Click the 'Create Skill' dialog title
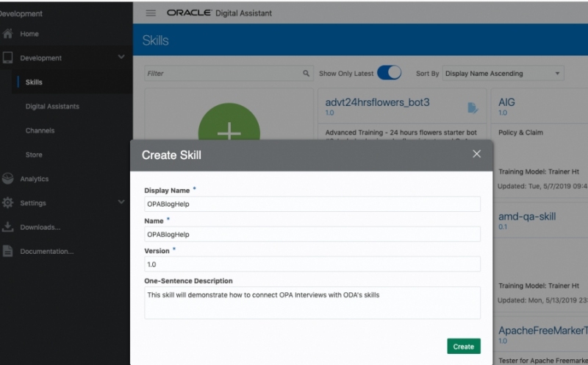Image resolution: width=588 pixels, height=365 pixels. coord(171,155)
